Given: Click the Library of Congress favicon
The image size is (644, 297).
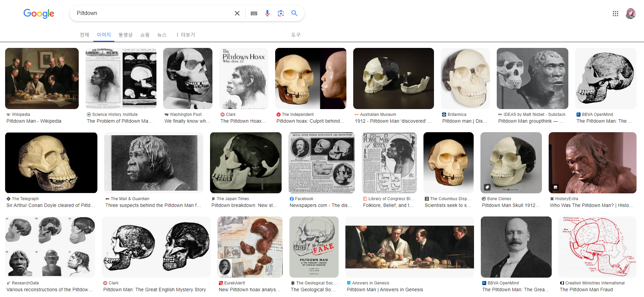Looking at the screenshot, I should [x=365, y=199].
